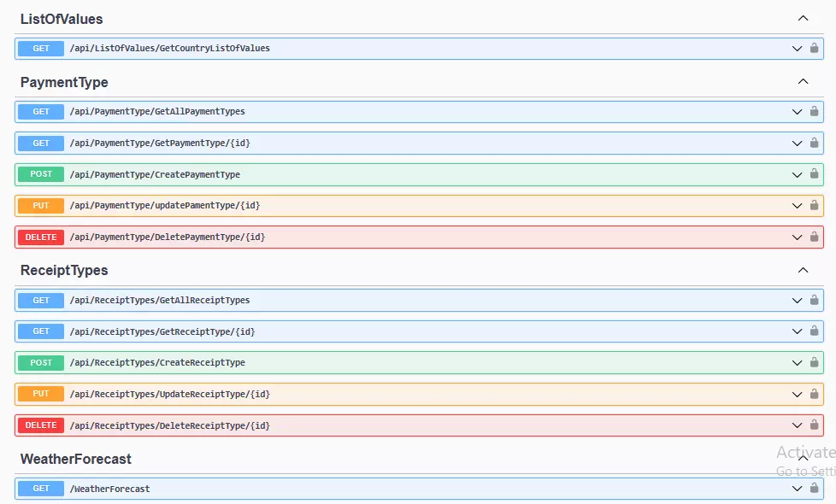Expand the CreateReceiptType endpoint chevron
836x504 pixels.
click(796, 362)
